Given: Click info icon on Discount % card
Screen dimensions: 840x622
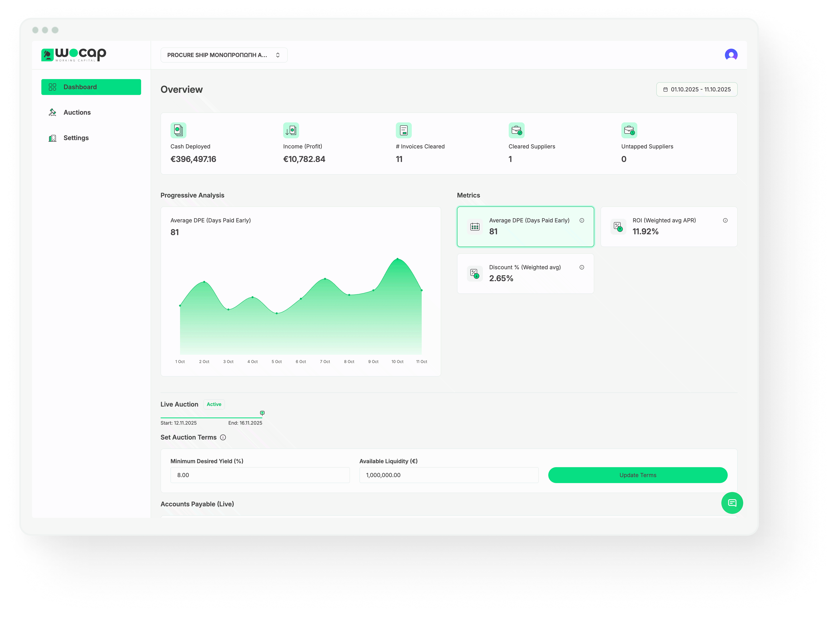Looking at the screenshot, I should pyautogui.click(x=582, y=267).
